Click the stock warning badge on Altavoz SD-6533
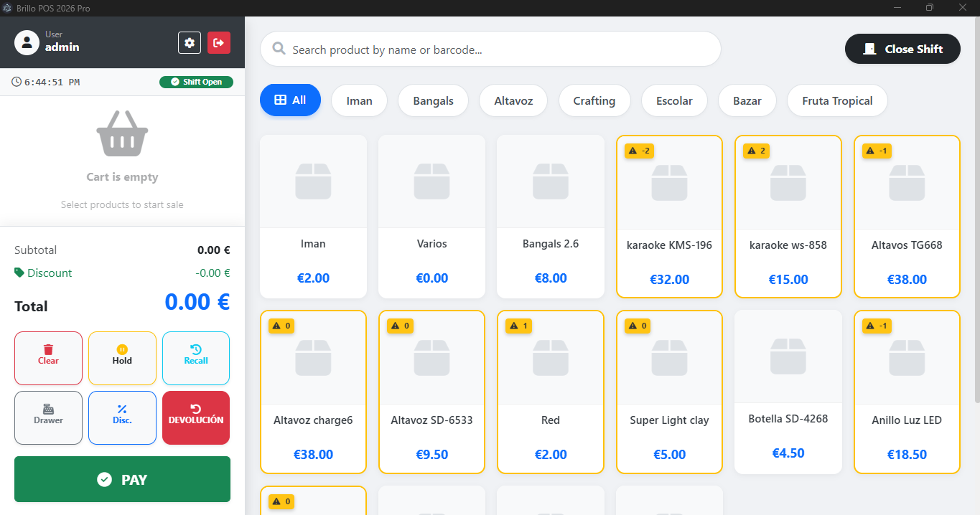980x515 pixels. (x=400, y=326)
